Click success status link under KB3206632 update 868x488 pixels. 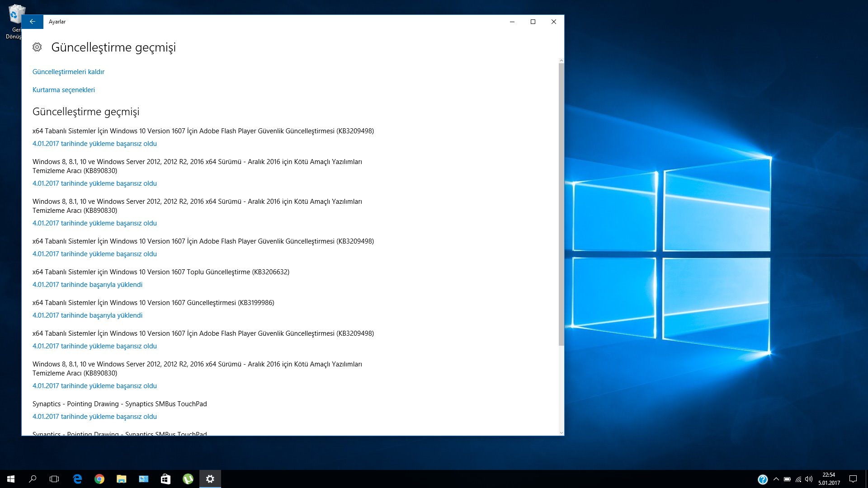87,285
